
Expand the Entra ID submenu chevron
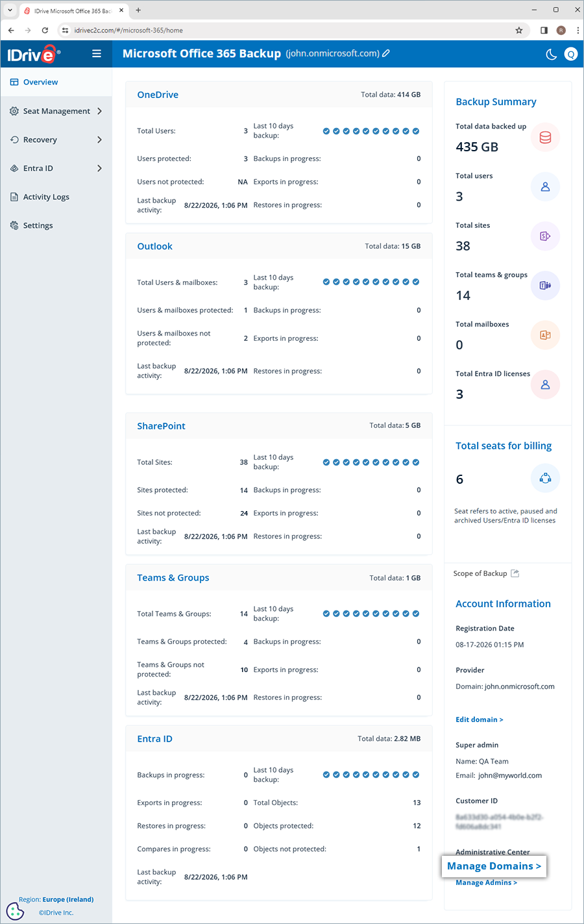(99, 168)
